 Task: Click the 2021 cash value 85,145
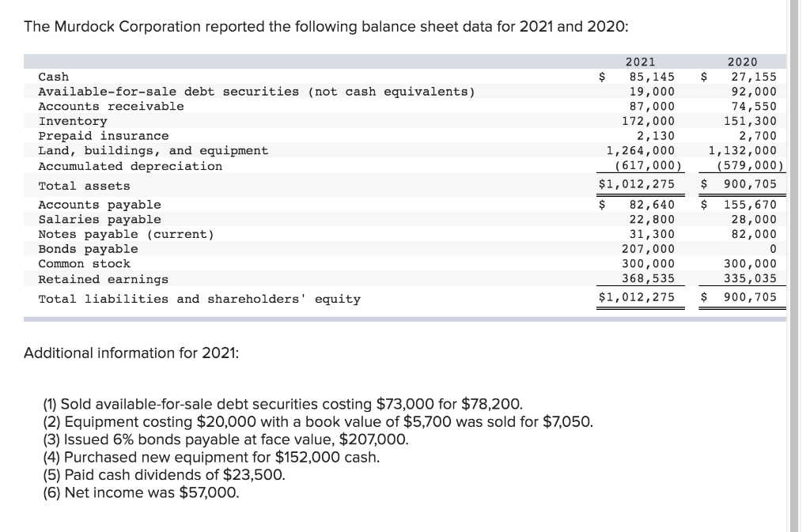click(652, 77)
